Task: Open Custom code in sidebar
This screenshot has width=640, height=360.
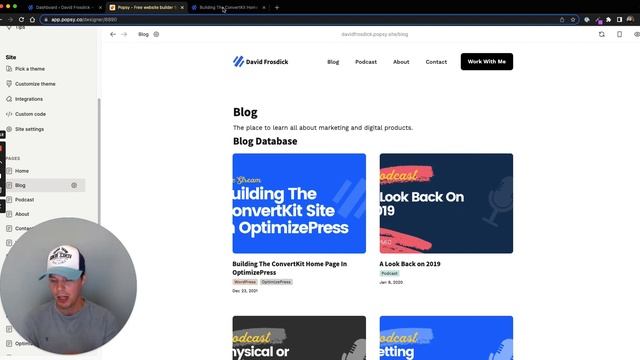Action: click(30, 114)
